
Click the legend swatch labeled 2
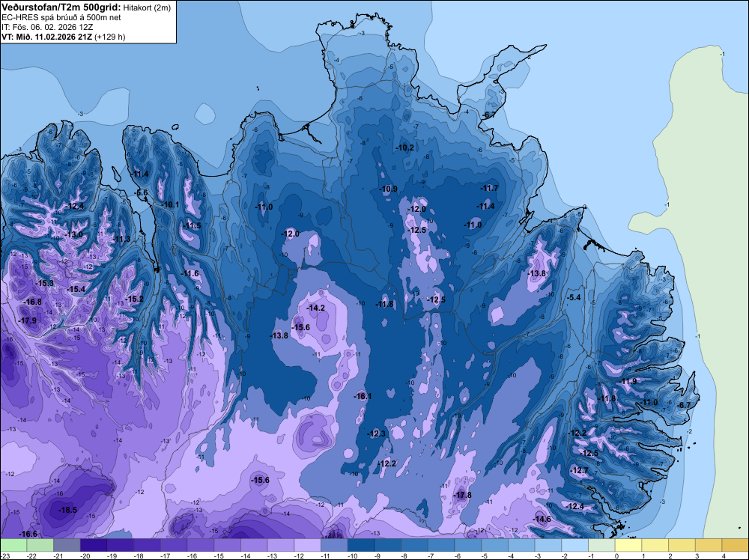click(682, 545)
